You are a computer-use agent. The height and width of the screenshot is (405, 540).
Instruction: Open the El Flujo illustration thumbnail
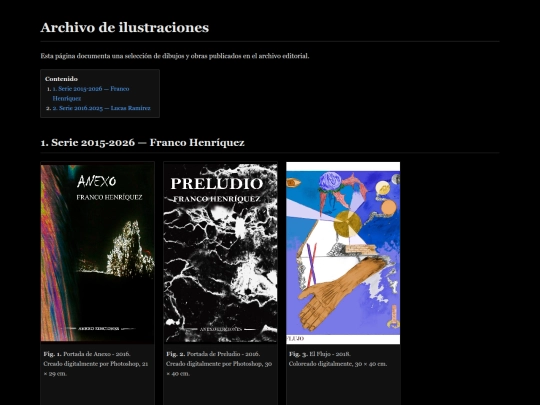pos(343,253)
